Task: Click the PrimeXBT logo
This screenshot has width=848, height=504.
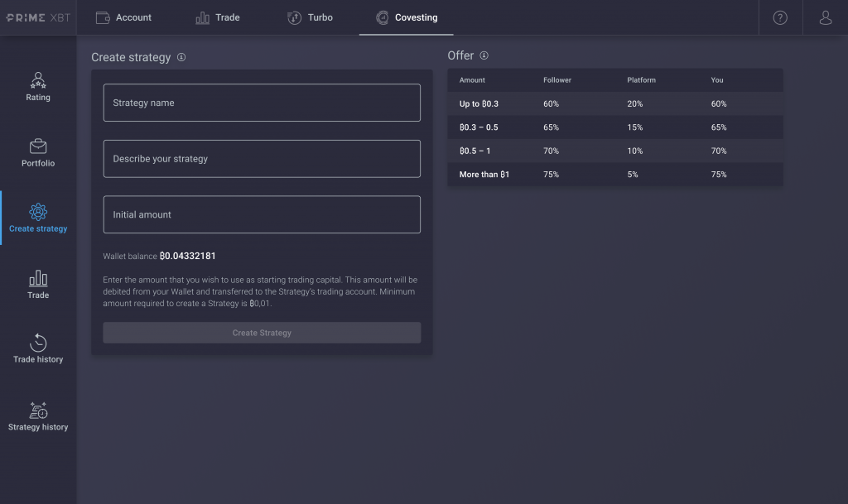Action: point(38,17)
